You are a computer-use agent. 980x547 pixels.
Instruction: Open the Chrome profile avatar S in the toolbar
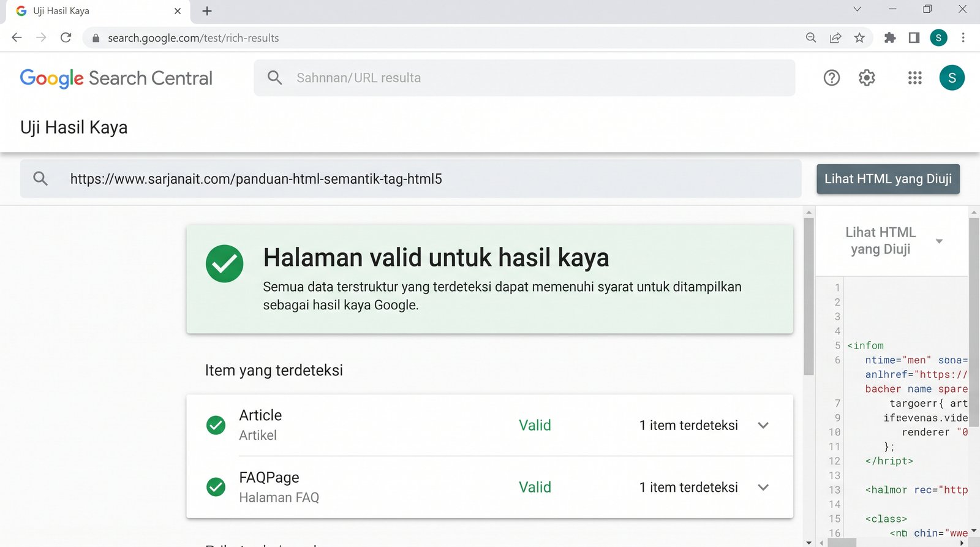coord(938,38)
